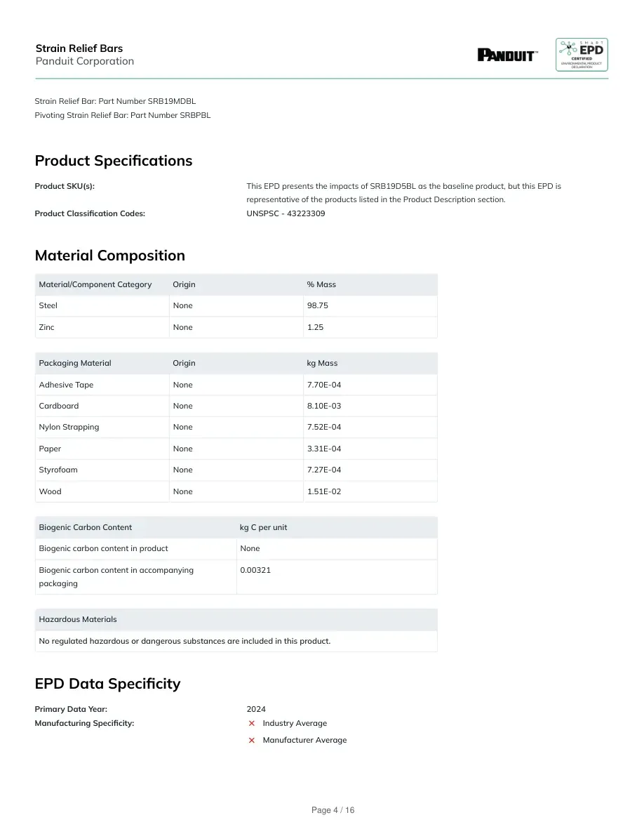Click the Page 4 / 16 indicator
This screenshot has width=644, height=834.
point(333,810)
